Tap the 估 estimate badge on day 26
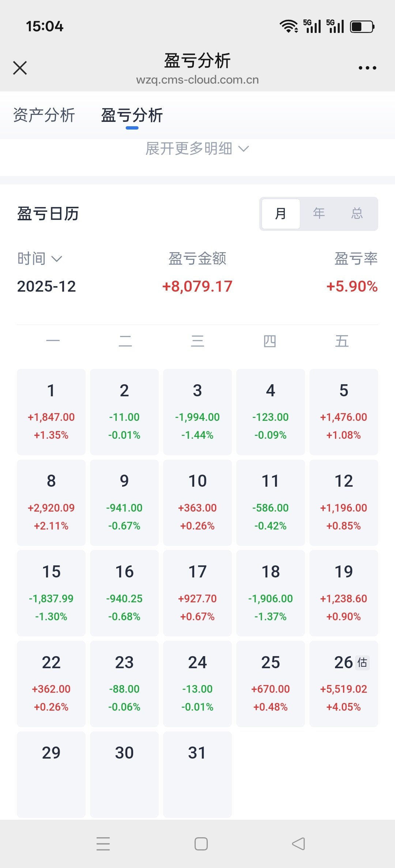Image resolution: width=395 pixels, height=868 pixels. pos(362,662)
